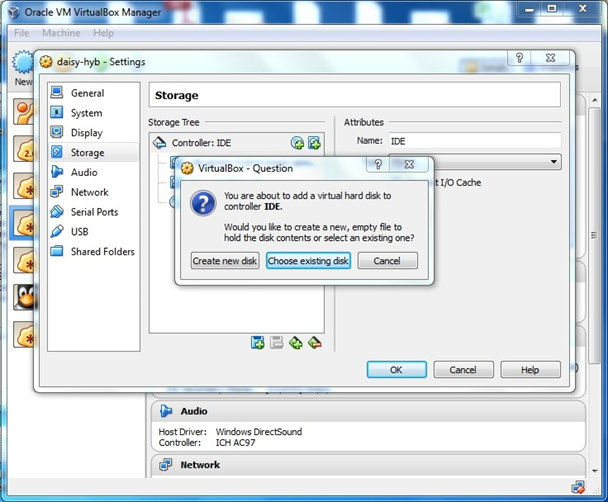Click the question mark help icon in dialog title
The height and width of the screenshot is (502, 608).
pyautogui.click(x=379, y=164)
